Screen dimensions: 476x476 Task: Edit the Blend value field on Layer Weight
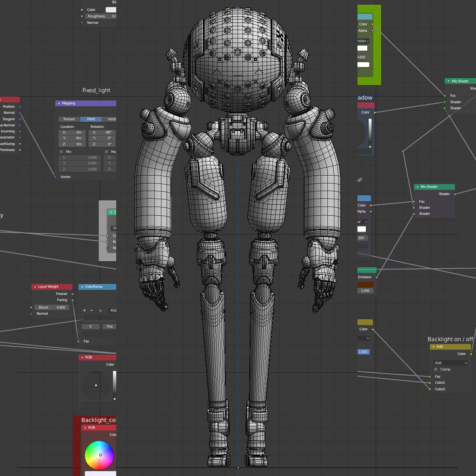click(52, 307)
